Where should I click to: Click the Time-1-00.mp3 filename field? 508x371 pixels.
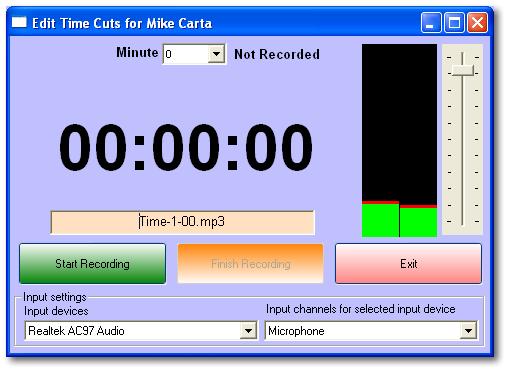coord(182,222)
